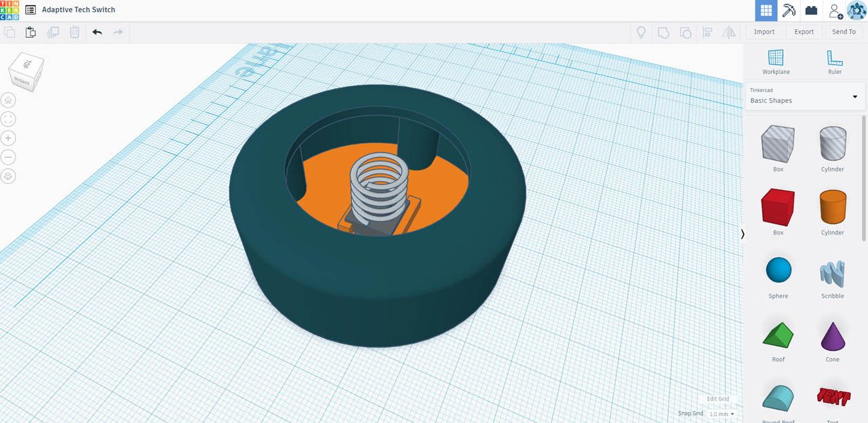The height and width of the screenshot is (423, 868).
Task: Click the Edit Grid button
Action: click(x=717, y=399)
